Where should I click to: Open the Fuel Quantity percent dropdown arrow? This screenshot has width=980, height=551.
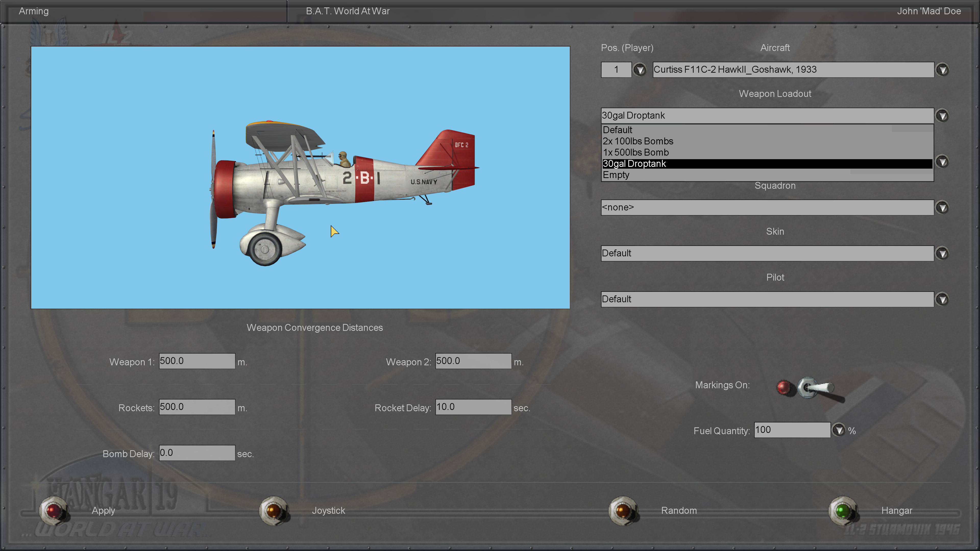click(x=838, y=430)
